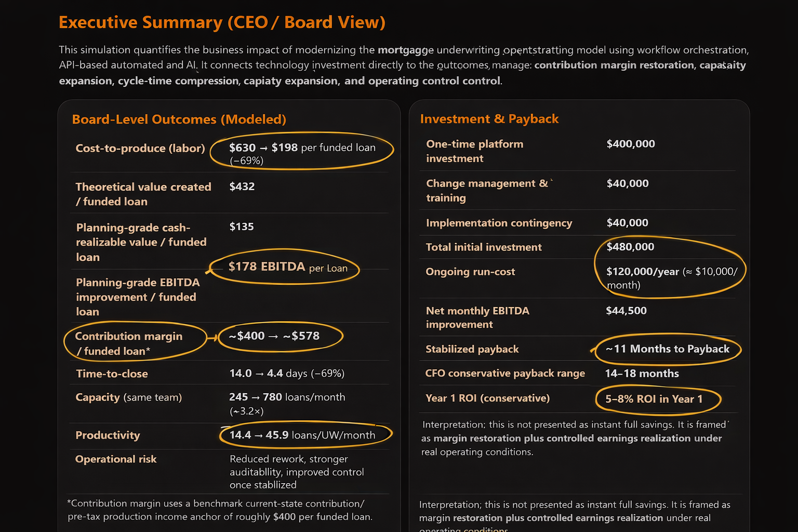Screen dimensions: 798x532
Task: Click the circled ~11 Months to Payback callout
Action: (667, 349)
